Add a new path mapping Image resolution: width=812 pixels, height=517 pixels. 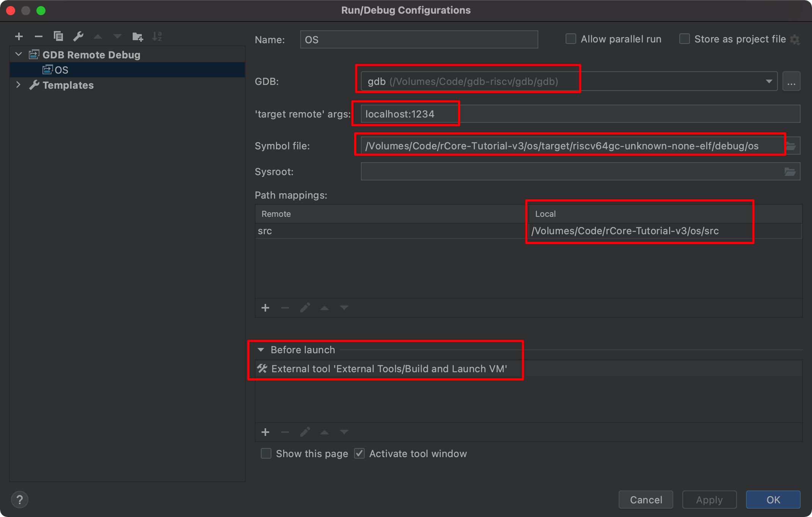pyautogui.click(x=265, y=308)
